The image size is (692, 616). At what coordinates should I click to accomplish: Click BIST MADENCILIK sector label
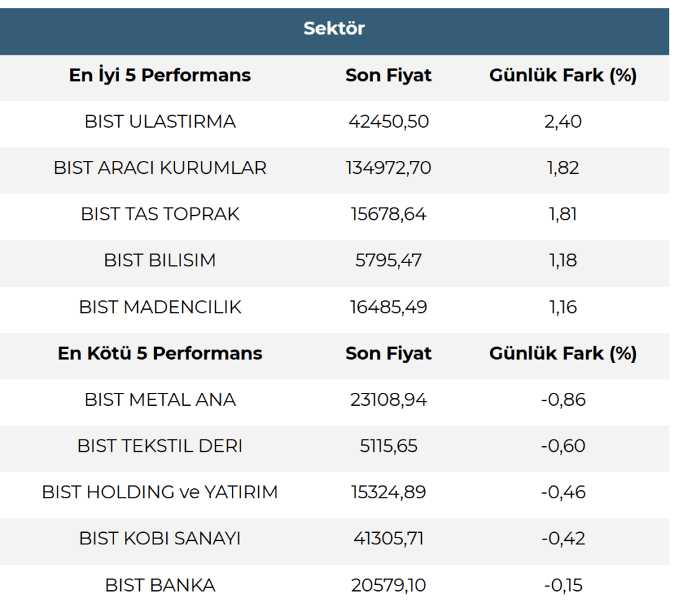pos(160,307)
